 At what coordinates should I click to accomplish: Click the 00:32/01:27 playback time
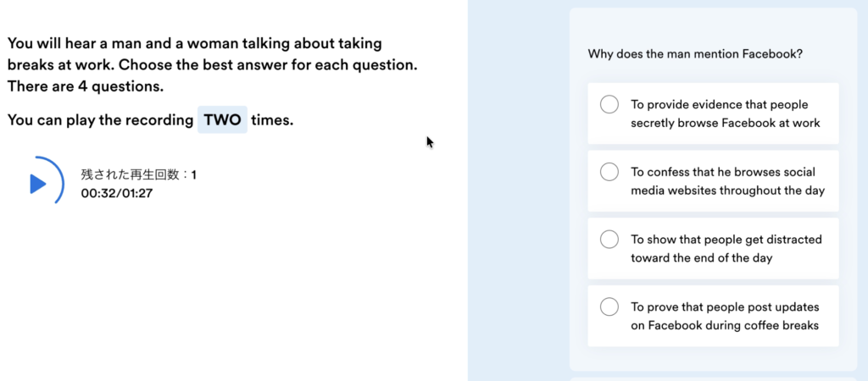click(x=116, y=194)
